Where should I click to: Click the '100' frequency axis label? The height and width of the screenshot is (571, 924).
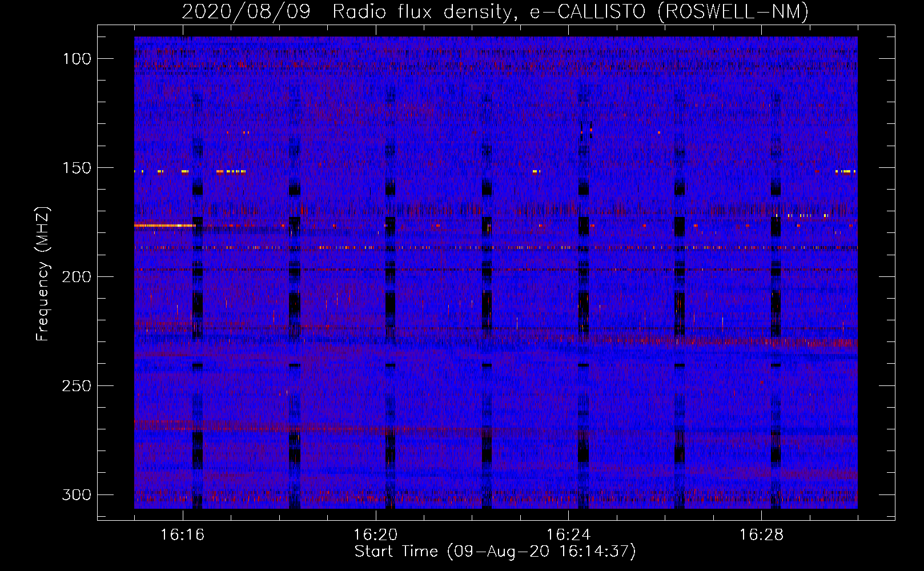[x=76, y=59]
